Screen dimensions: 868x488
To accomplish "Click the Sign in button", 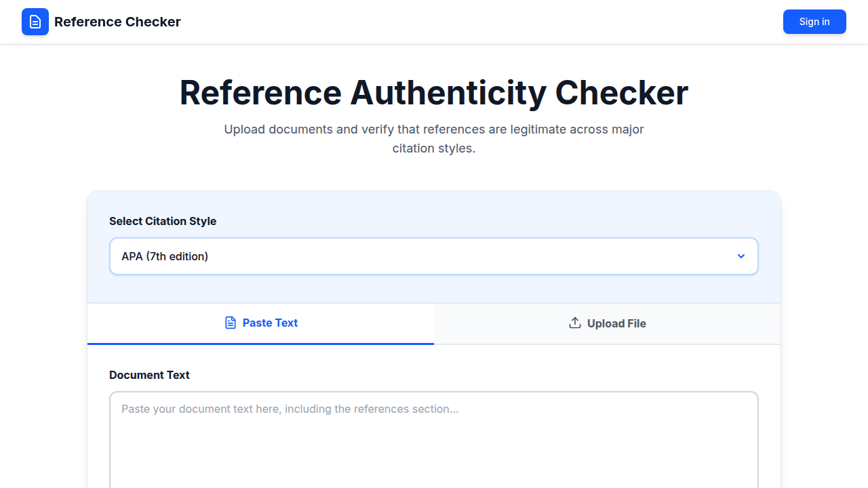I will click(814, 22).
